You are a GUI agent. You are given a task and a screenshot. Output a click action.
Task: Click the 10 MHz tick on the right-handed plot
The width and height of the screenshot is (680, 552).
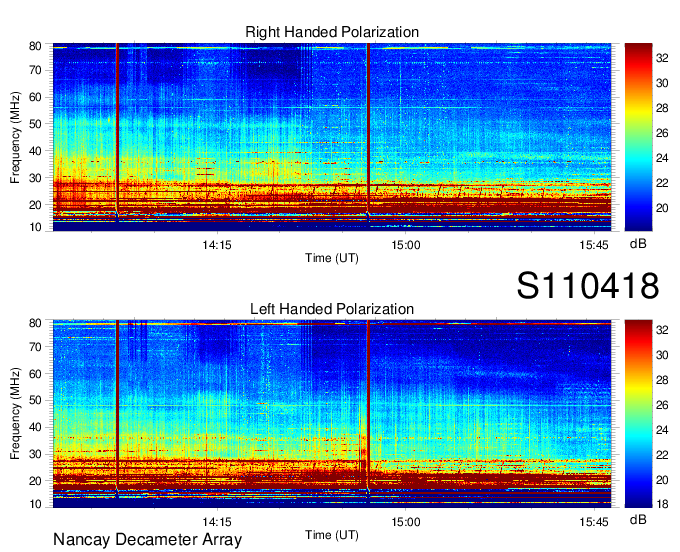(35, 227)
